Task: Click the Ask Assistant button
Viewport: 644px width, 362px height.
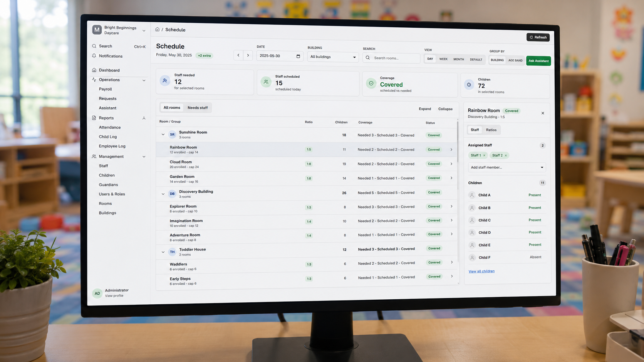Action: pos(538,61)
